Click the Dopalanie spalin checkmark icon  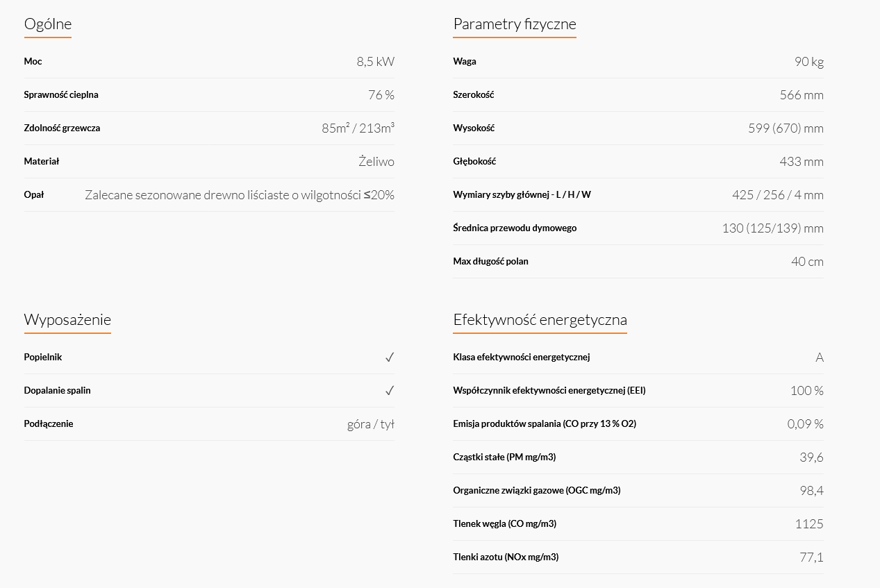390,390
